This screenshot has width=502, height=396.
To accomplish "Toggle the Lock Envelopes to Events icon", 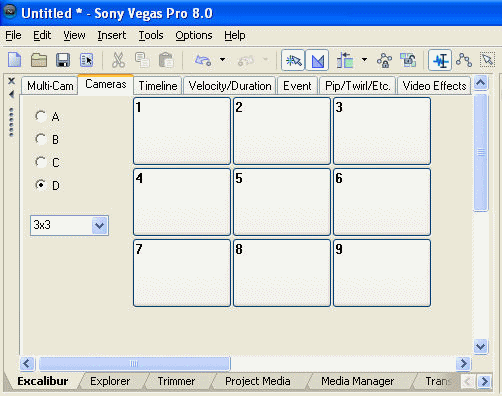I will (x=384, y=60).
